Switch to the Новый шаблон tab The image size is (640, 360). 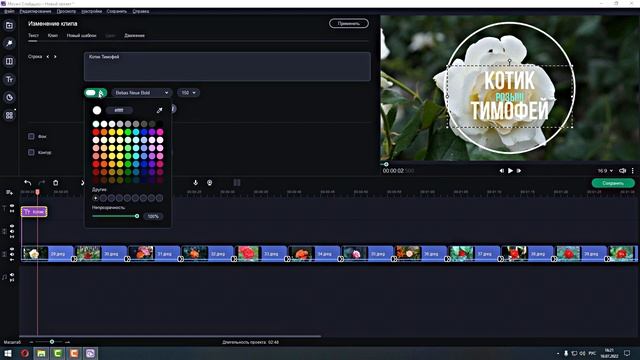82,36
